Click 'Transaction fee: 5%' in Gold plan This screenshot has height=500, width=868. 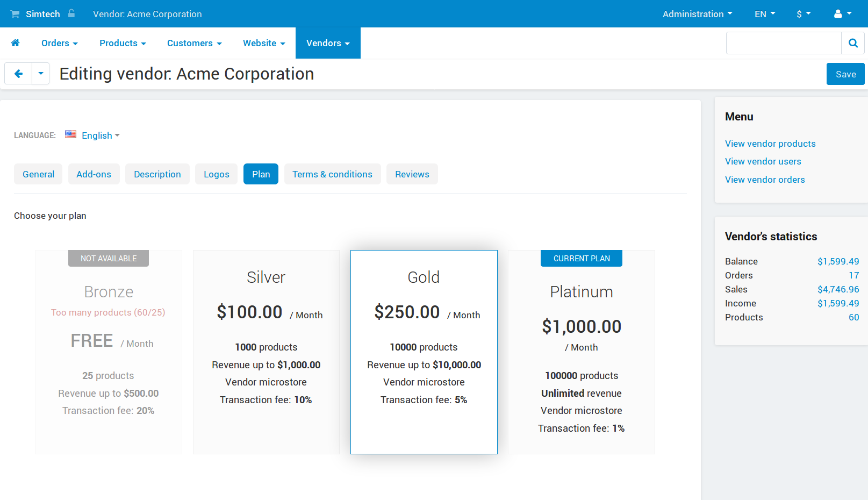tap(424, 400)
